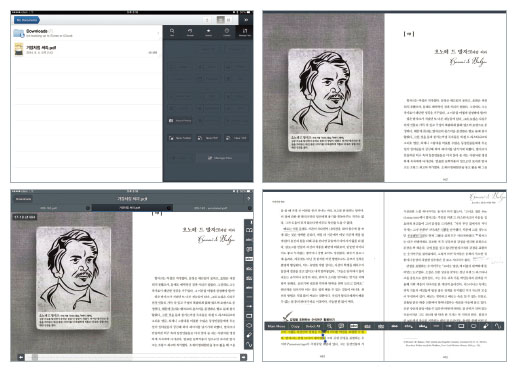Add note comment icon in selection popup

coord(341,326)
